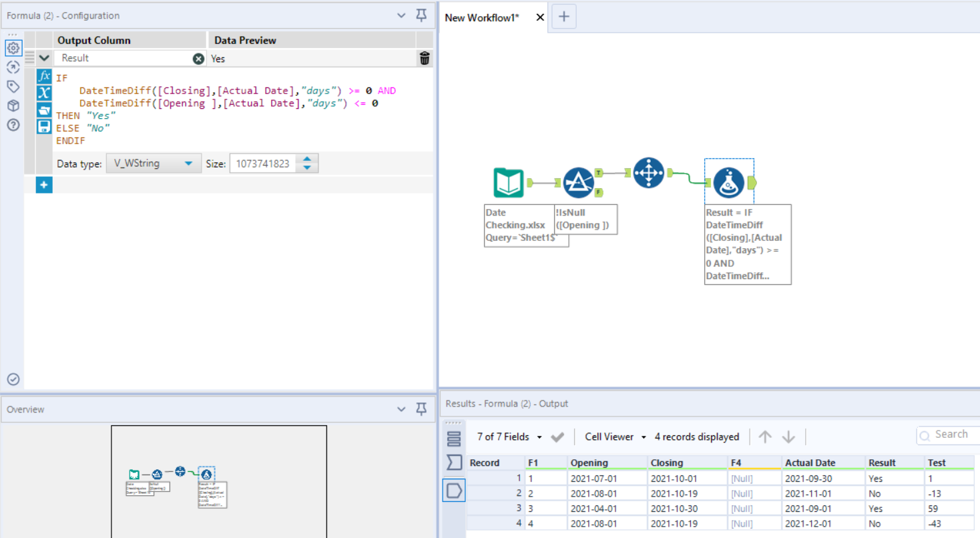Toggle the results checkmark next to fields
Image resolution: width=980 pixels, height=538 pixels.
[557, 437]
